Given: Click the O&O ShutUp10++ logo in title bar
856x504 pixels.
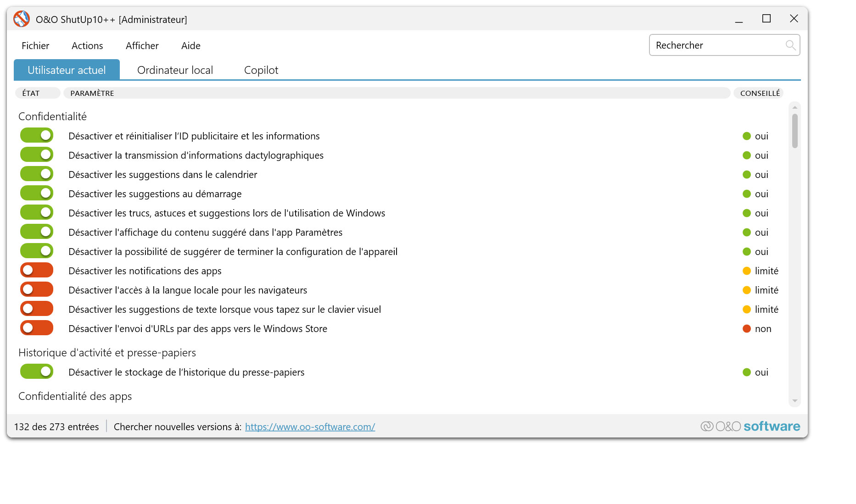Looking at the screenshot, I should coord(21,19).
